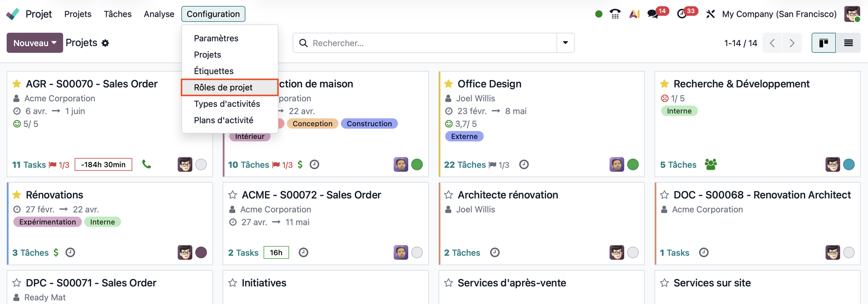The height and width of the screenshot is (304, 868).
Task: Click the AI assistant icon in navbar
Action: pyautogui.click(x=634, y=14)
